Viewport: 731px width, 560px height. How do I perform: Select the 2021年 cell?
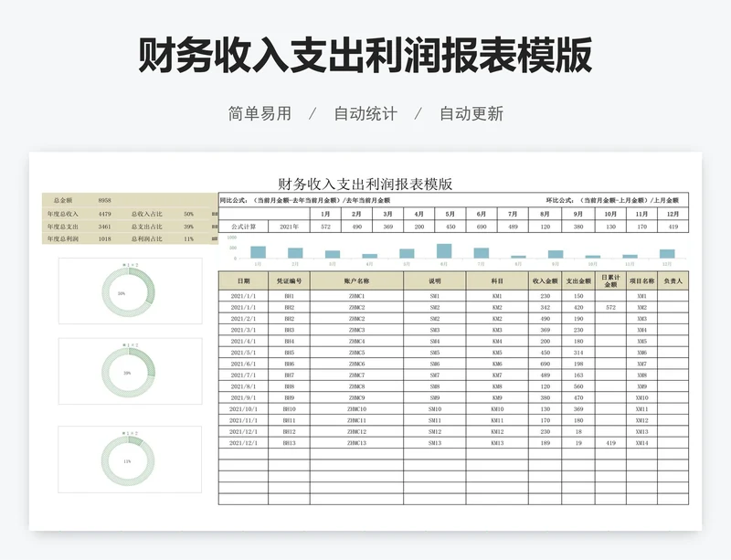pos(289,227)
